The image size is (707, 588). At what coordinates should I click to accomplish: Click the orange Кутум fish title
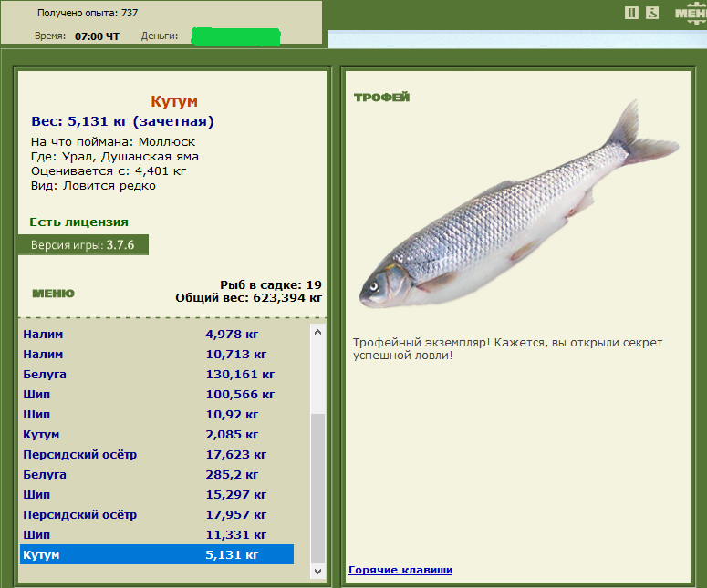click(174, 101)
